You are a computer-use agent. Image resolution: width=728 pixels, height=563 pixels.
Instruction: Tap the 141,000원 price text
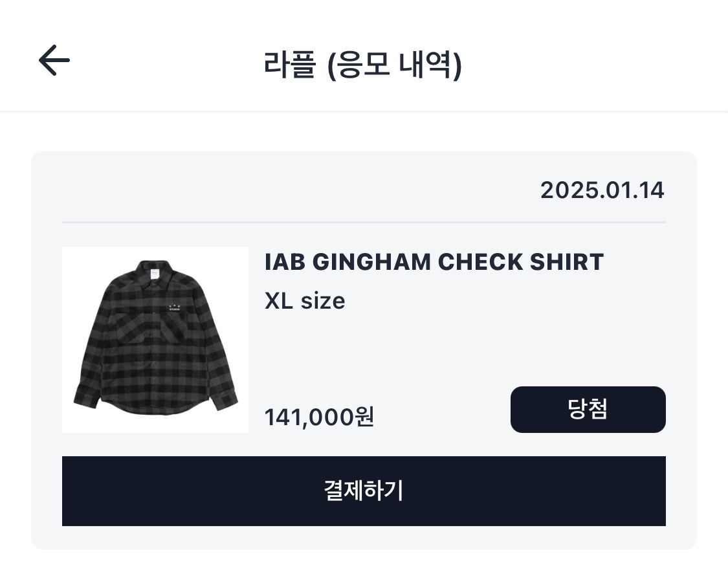click(319, 417)
